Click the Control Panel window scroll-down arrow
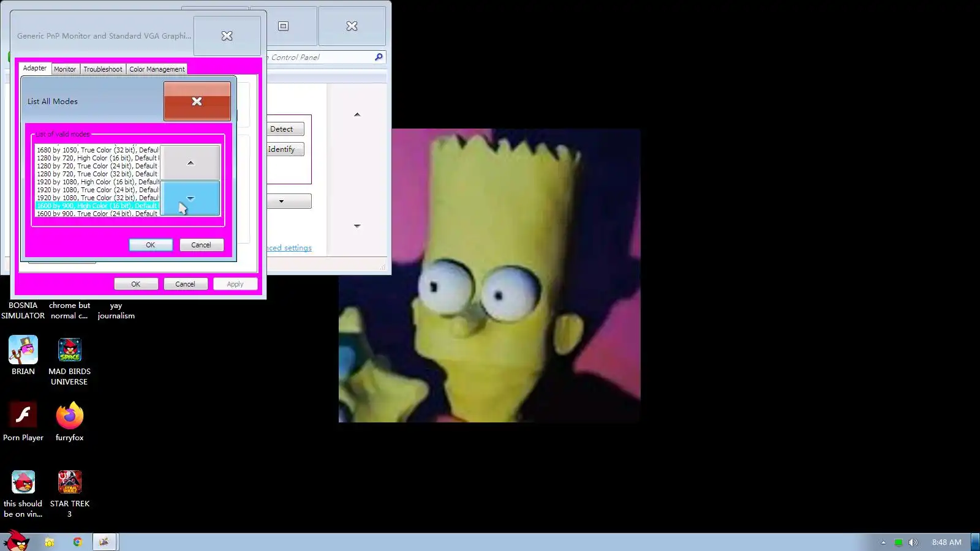 [x=357, y=226]
